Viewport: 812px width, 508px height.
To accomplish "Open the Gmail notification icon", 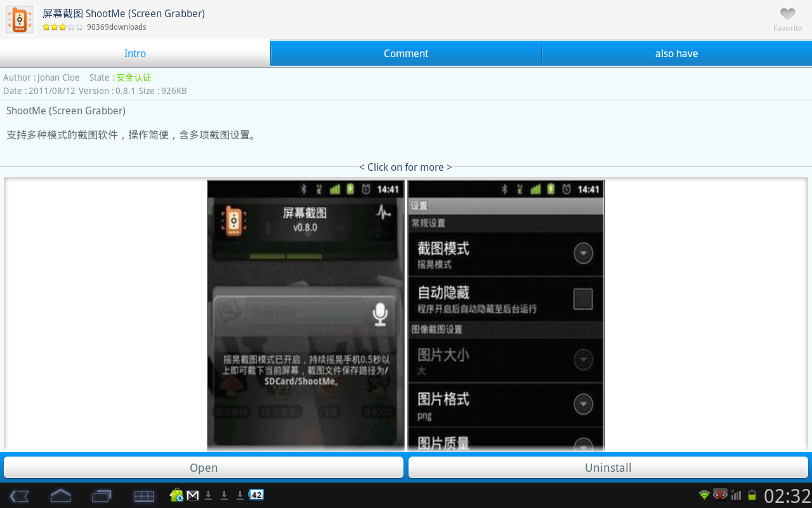I will [x=193, y=495].
